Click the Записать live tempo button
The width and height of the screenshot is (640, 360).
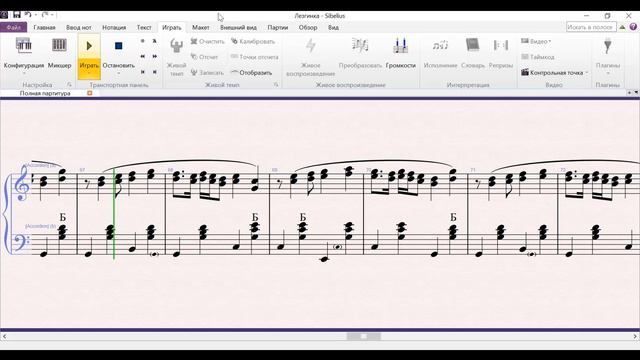coord(207,72)
